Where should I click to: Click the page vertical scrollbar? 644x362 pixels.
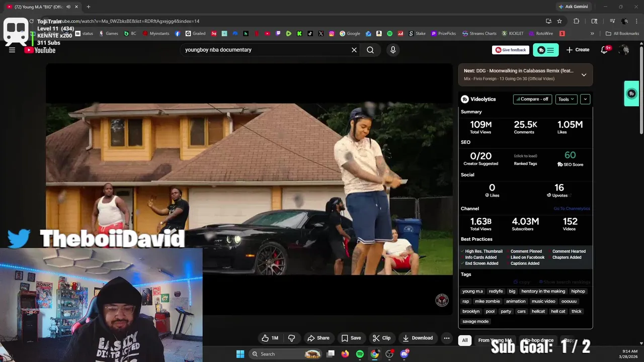pyautogui.click(x=641, y=90)
